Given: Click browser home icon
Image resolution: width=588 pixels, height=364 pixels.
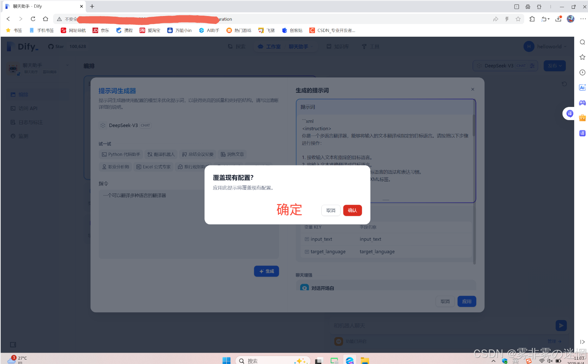Looking at the screenshot, I should coord(45,19).
